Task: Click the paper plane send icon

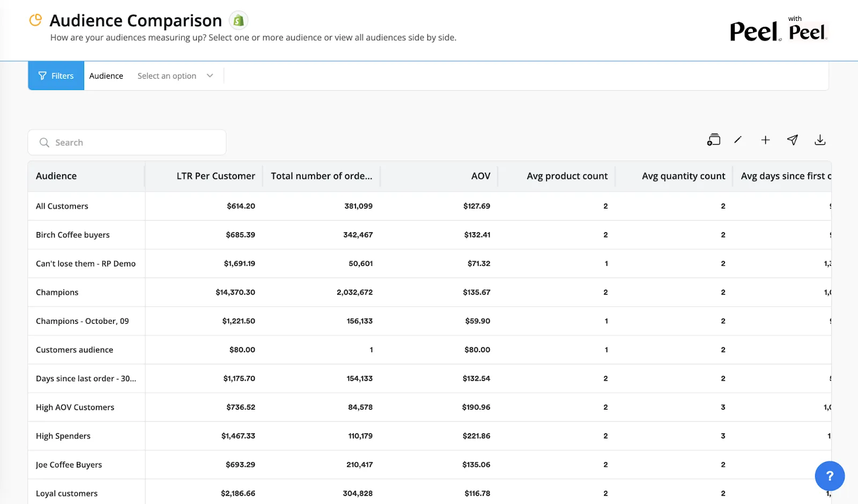Action: coord(793,140)
